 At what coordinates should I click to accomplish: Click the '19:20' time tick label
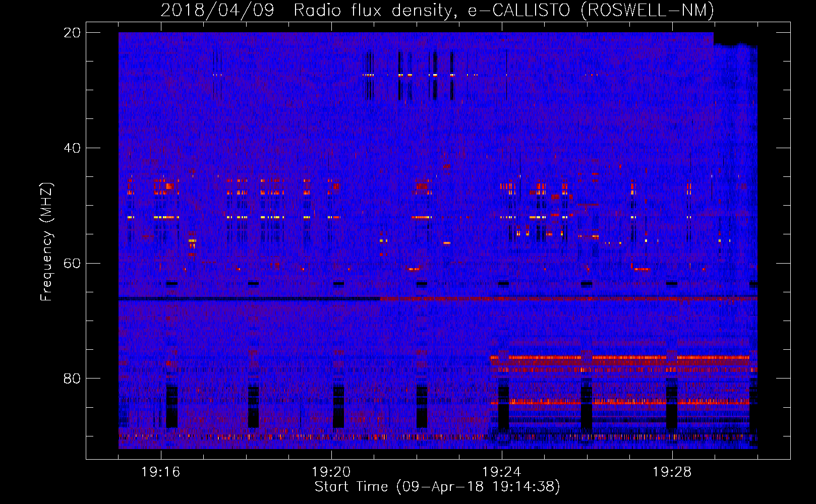331,472
